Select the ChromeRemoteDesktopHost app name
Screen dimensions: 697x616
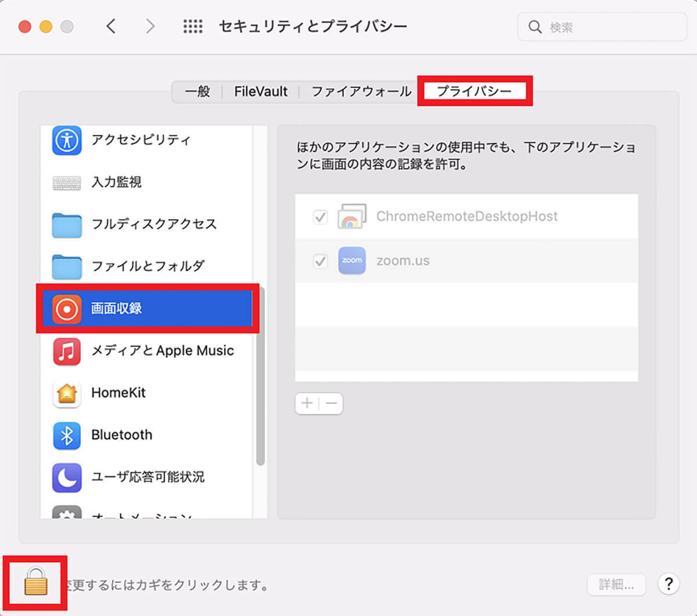tap(467, 216)
